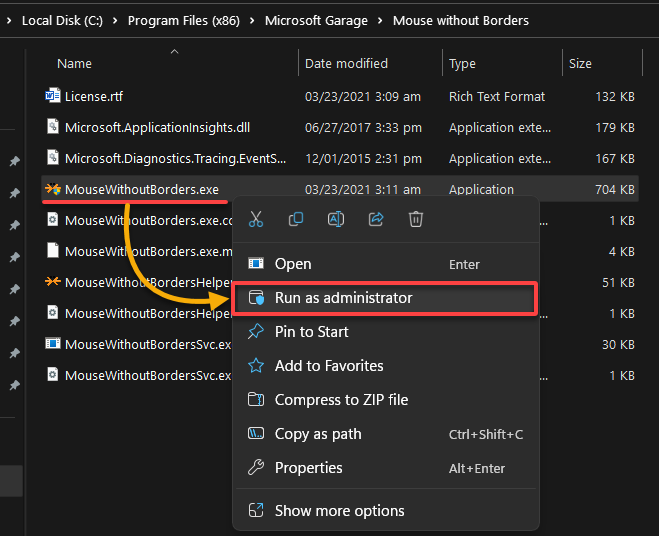Choose Add to Favorites
This screenshot has width=659, height=536.
tap(385, 366)
